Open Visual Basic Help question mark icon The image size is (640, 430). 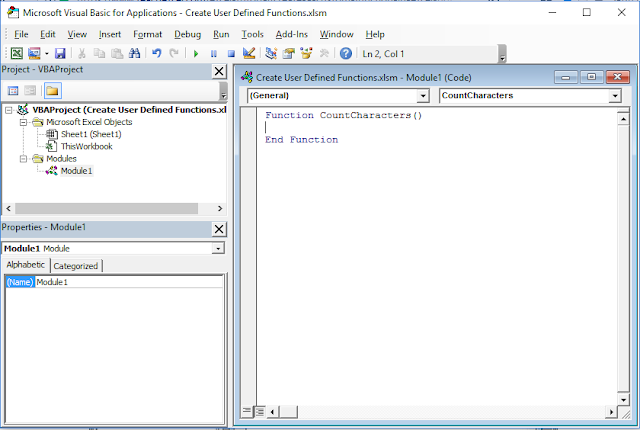pyautogui.click(x=346, y=53)
